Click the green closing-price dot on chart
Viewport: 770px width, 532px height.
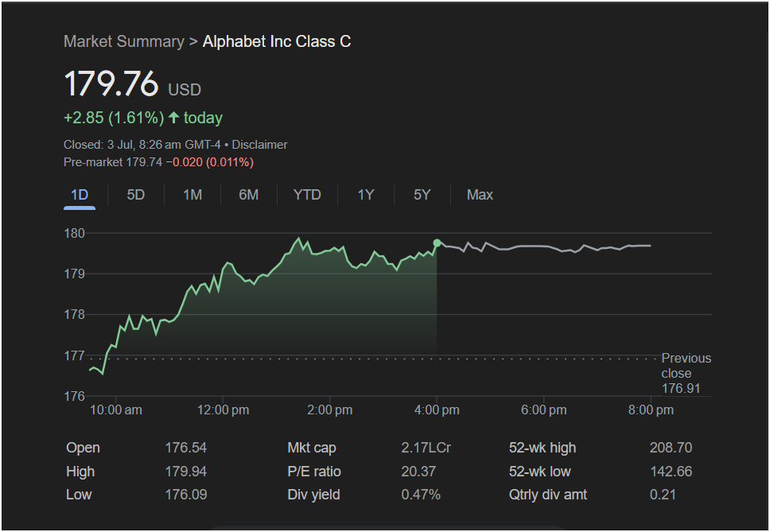tap(437, 243)
